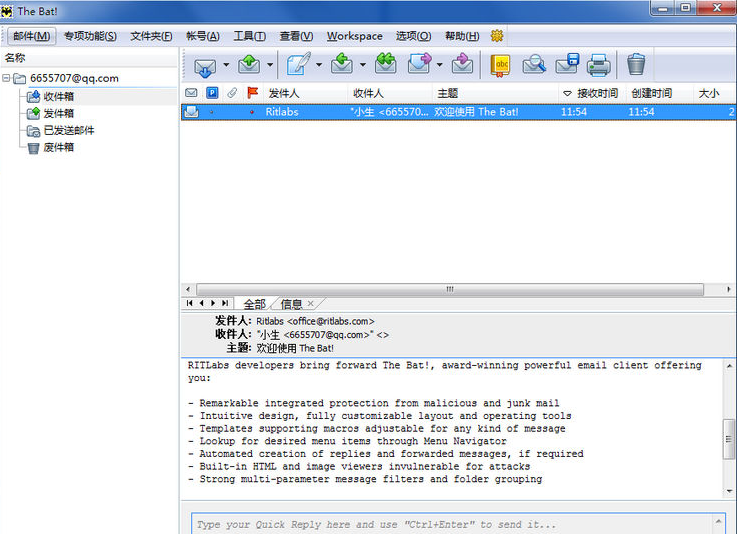737x534 pixels.
Task: Click the message body vertical scrollbar thumb
Action: (x=729, y=439)
